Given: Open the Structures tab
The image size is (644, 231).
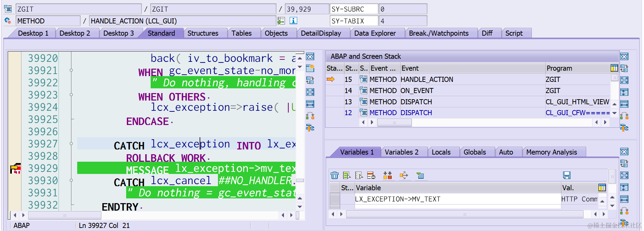Looking at the screenshot, I should pos(203,33).
